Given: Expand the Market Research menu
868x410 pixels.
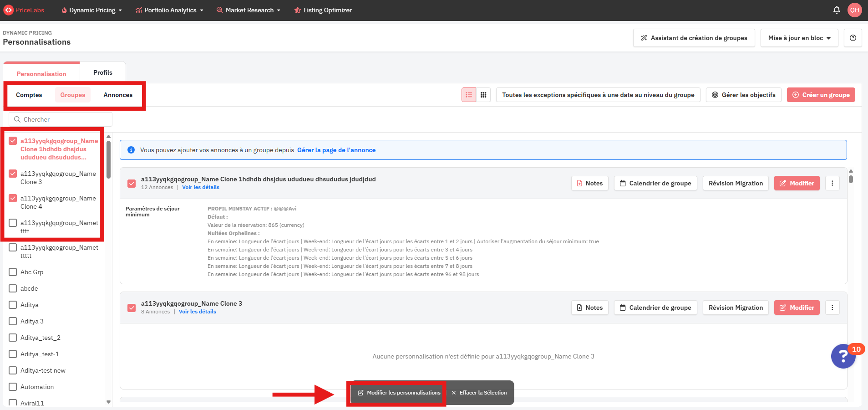Looking at the screenshot, I should point(249,10).
